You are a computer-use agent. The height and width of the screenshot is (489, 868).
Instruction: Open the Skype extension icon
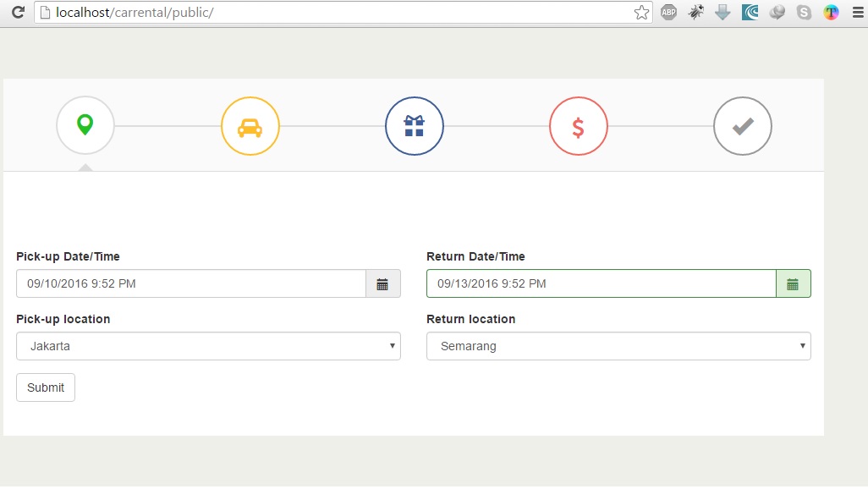click(x=805, y=12)
